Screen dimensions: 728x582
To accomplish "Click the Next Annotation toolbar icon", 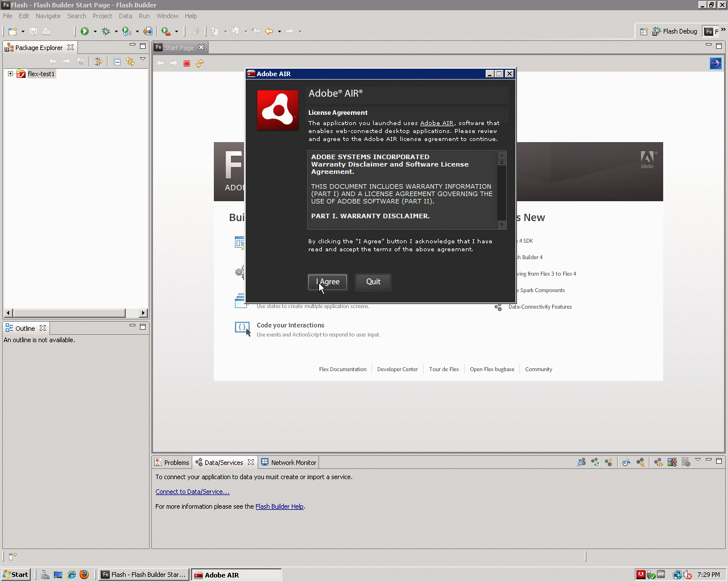I will click(x=214, y=31).
